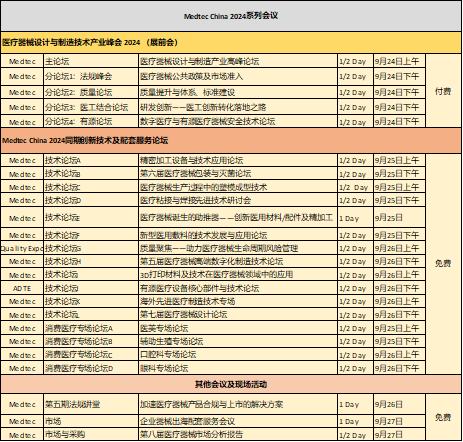Image resolution: width=463 pixels, height=442 pixels.
Task: Select the "口腔科专场论坛" cell
Action: pos(238,355)
